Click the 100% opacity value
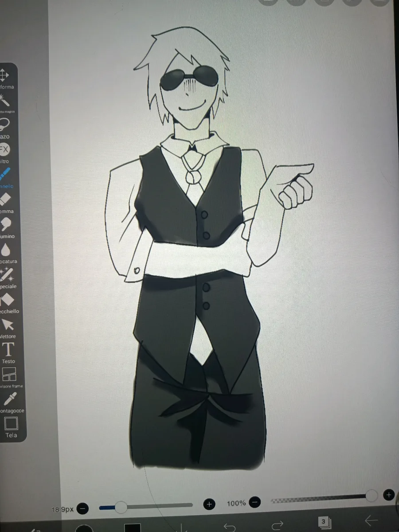399x532 pixels. pos(236,503)
